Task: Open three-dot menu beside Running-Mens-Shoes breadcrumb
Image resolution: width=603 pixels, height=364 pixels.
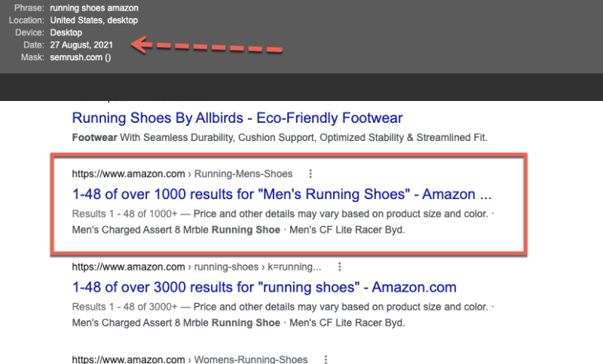Action: [311, 174]
